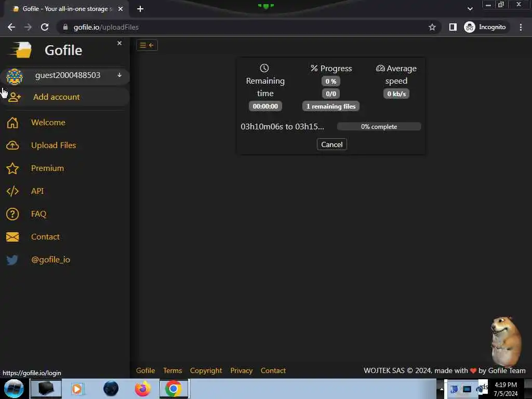
Task: Open a new browser tab with plus
Action: click(x=140, y=9)
